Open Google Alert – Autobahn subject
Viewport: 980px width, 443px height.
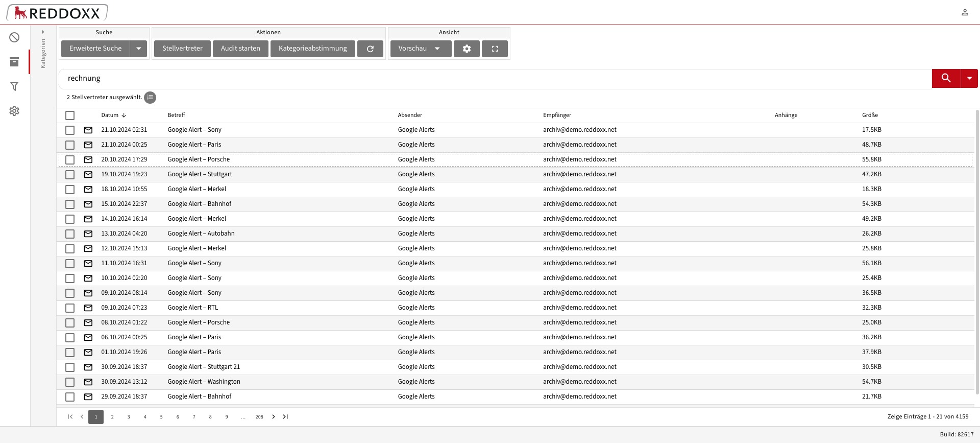point(201,234)
